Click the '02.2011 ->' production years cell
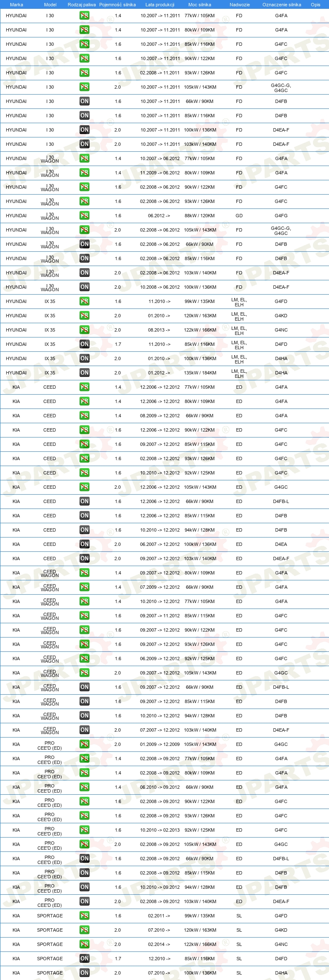This screenshot has height=980, width=329. click(159, 916)
